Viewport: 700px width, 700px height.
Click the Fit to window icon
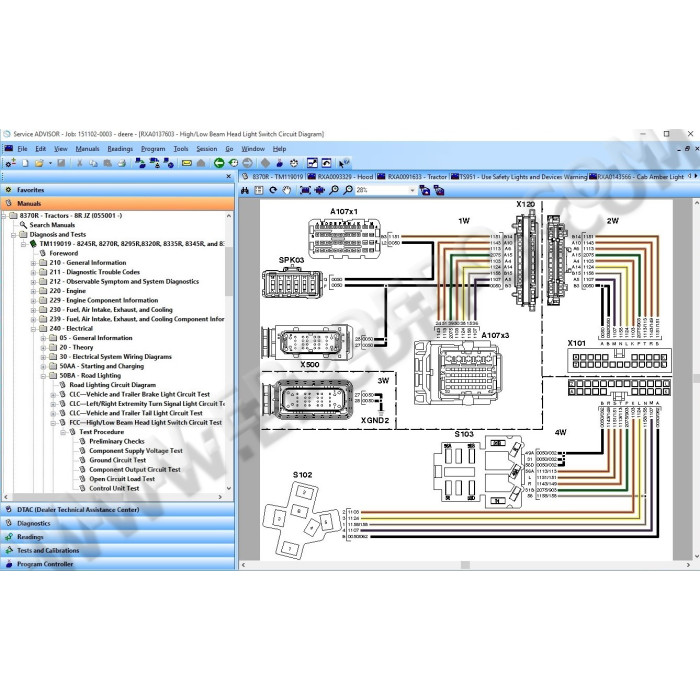pos(305,191)
